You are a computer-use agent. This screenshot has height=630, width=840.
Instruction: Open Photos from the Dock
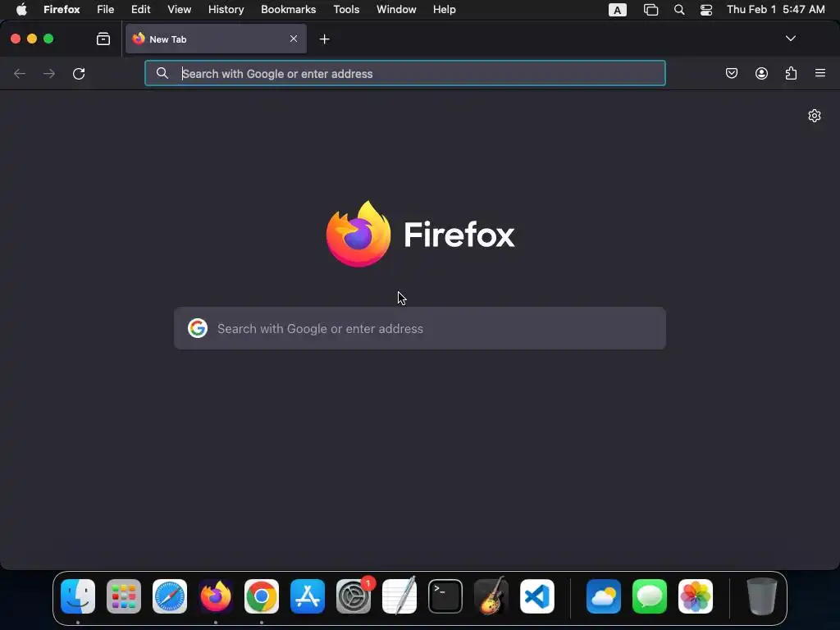(x=696, y=596)
